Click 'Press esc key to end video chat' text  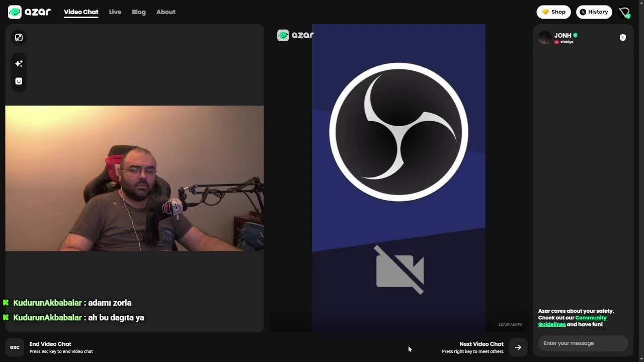point(61,351)
